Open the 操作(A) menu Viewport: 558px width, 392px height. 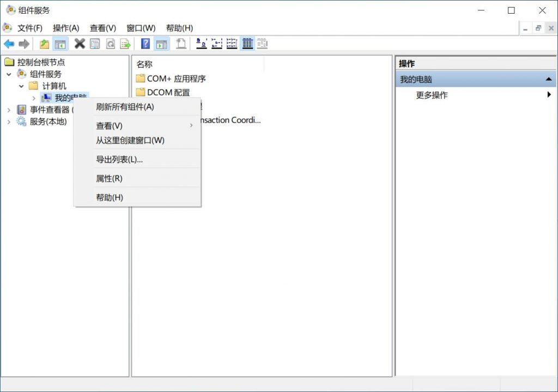(x=66, y=28)
